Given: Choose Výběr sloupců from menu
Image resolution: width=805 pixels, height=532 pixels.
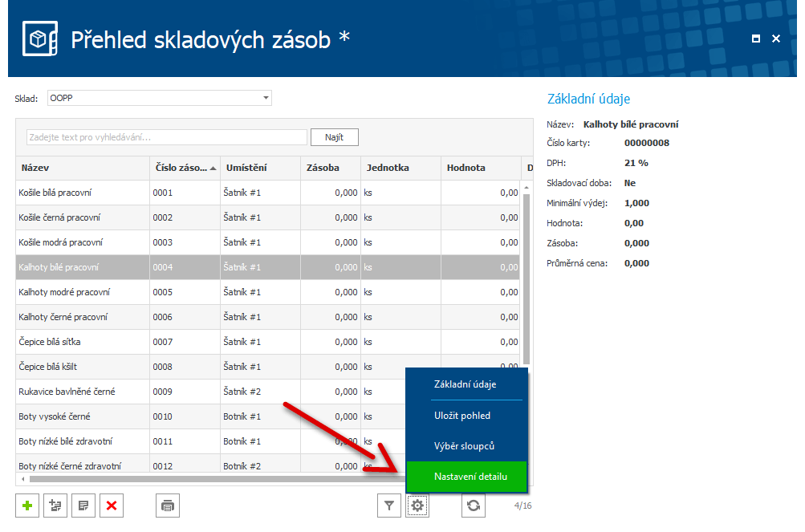Looking at the screenshot, I should tap(464, 445).
